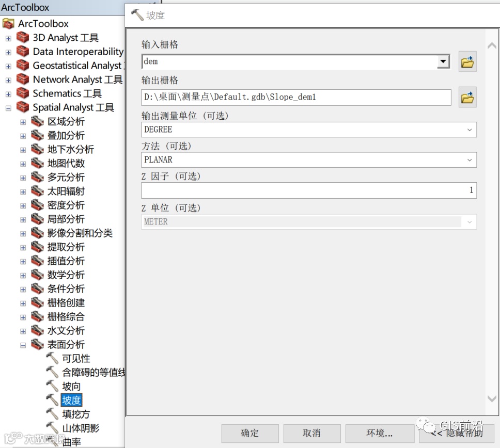Collapse the 表面分析 toolset
Viewport: 500px width, 448px height.
click(23, 345)
